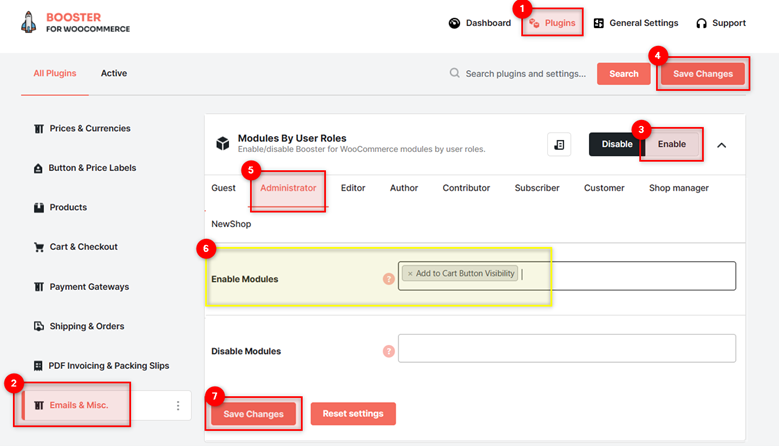Open the module documentation icon button

tap(559, 145)
